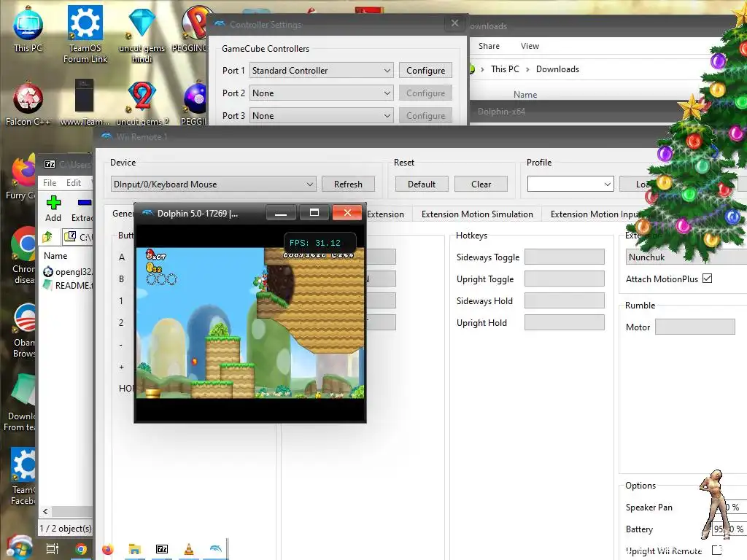Viewport: 747px width, 560px height.
Task: Open Task View on the taskbar
Action: 53,549
